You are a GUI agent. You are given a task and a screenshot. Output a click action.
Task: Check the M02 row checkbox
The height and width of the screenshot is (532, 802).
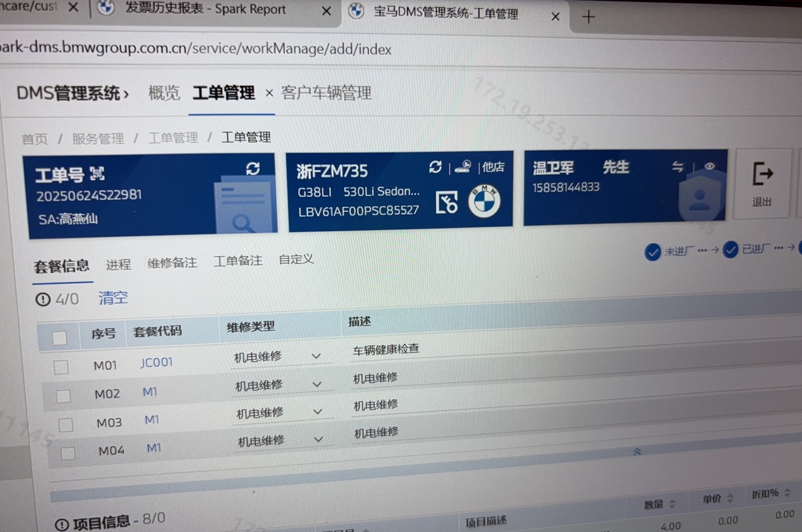click(x=63, y=396)
